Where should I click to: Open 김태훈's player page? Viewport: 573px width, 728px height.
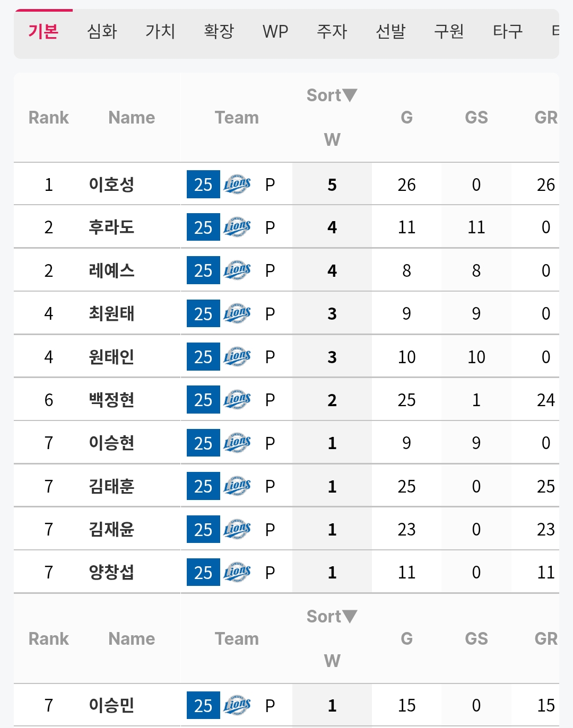point(111,486)
